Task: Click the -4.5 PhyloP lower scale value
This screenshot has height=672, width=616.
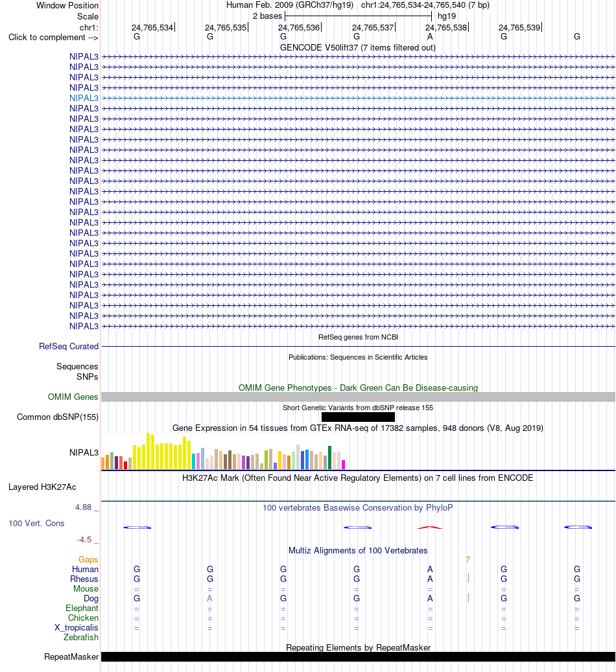Action: tap(84, 540)
